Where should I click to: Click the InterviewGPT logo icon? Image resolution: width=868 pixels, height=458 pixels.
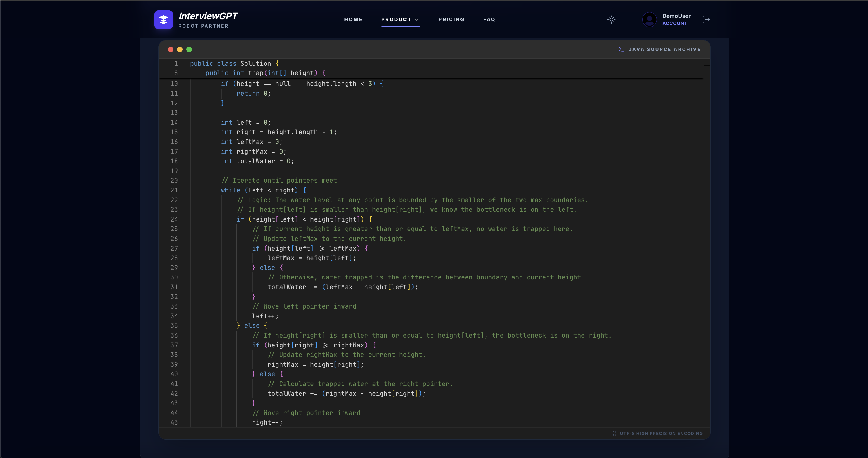click(x=163, y=20)
